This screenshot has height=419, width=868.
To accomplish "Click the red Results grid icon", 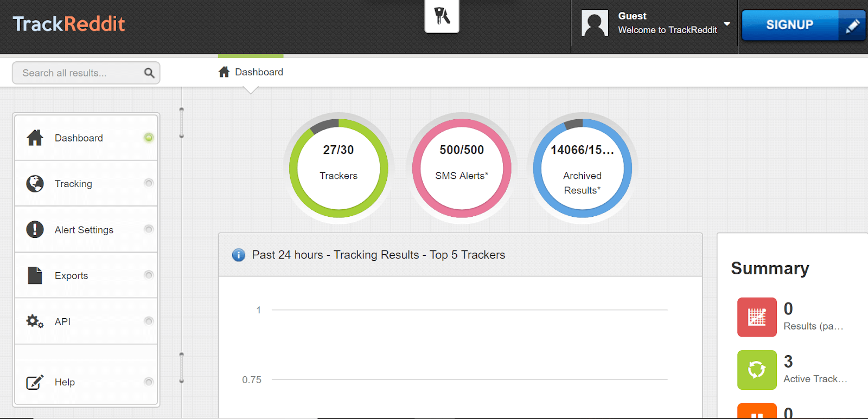I will [x=757, y=317].
